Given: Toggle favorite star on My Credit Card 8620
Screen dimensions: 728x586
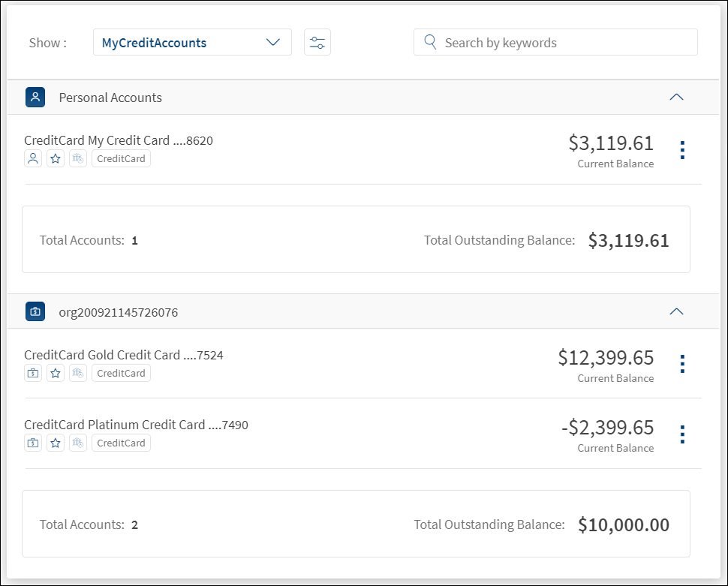Looking at the screenshot, I should 56,158.
